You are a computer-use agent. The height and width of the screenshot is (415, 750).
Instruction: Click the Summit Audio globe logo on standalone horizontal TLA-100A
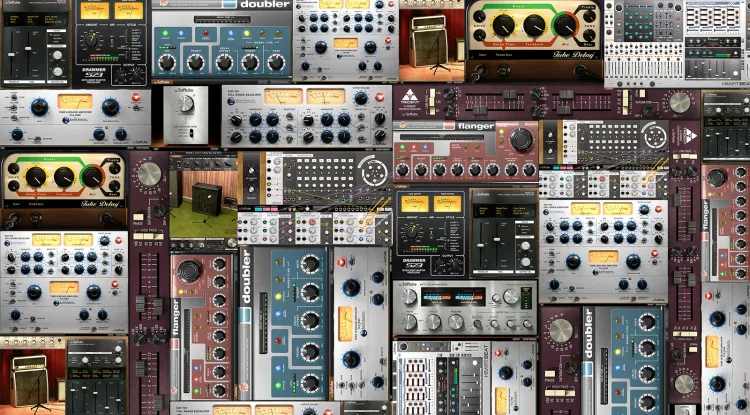tap(66, 120)
